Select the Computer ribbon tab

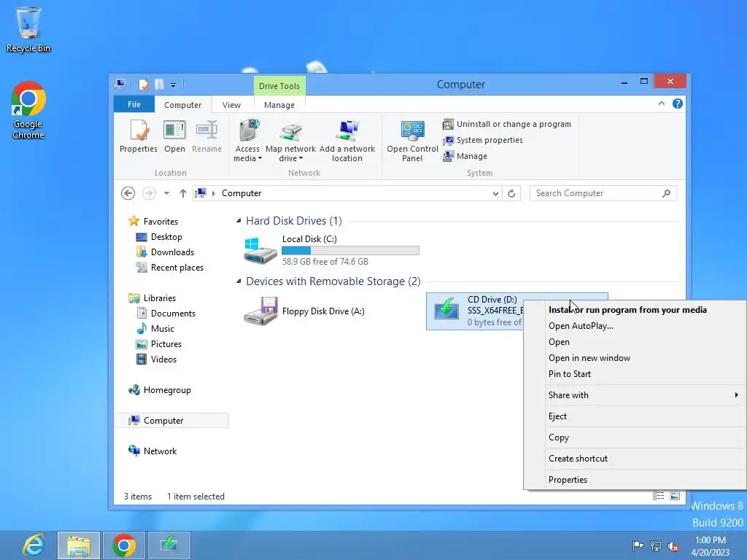tap(182, 105)
